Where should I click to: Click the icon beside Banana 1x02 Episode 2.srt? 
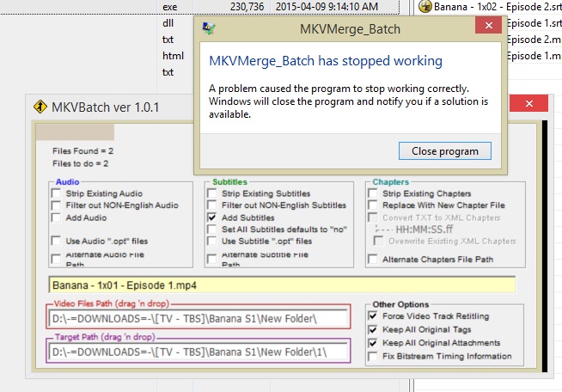(x=425, y=6)
